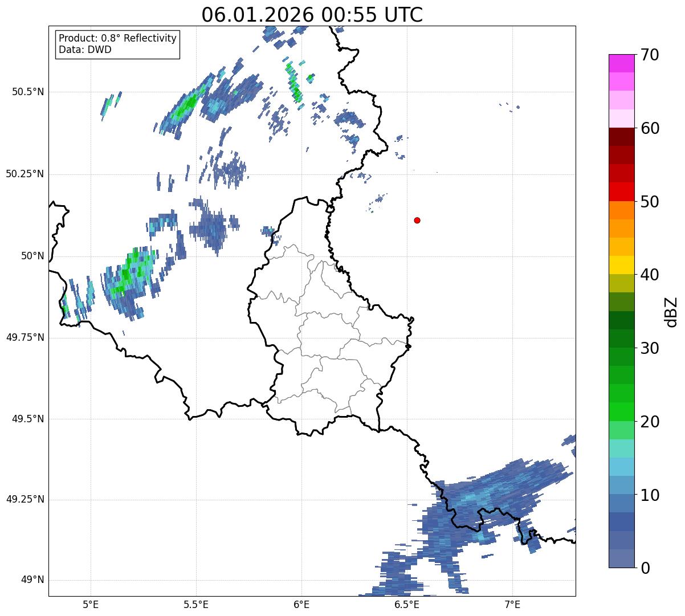Click the latitude label 50.5°N
685x616 pixels.
click(x=28, y=92)
